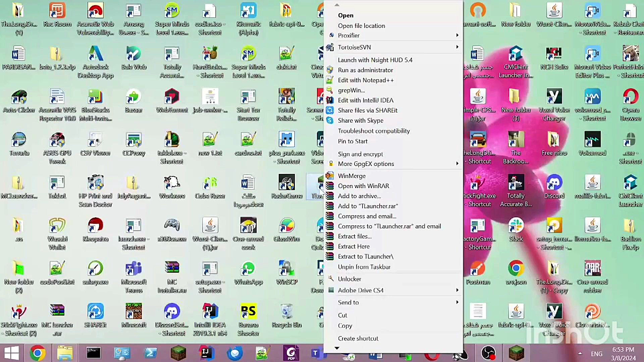Select the Recycle Bin icon
This screenshot has height=362, width=644.
click(286, 315)
